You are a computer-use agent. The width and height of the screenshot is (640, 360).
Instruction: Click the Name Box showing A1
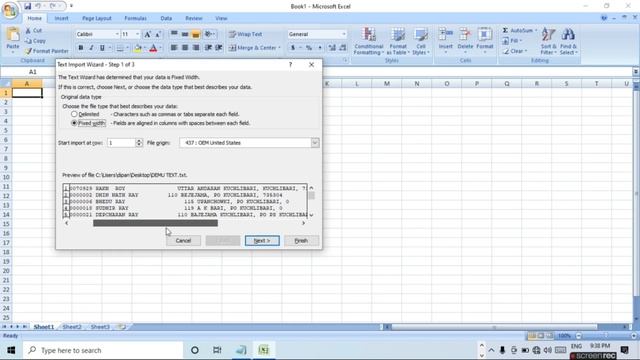tap(33, 72)
